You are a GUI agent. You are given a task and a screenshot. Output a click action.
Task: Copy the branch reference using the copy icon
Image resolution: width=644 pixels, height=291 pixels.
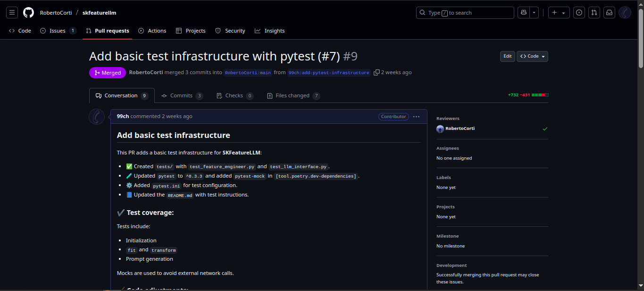coord(376,72)
